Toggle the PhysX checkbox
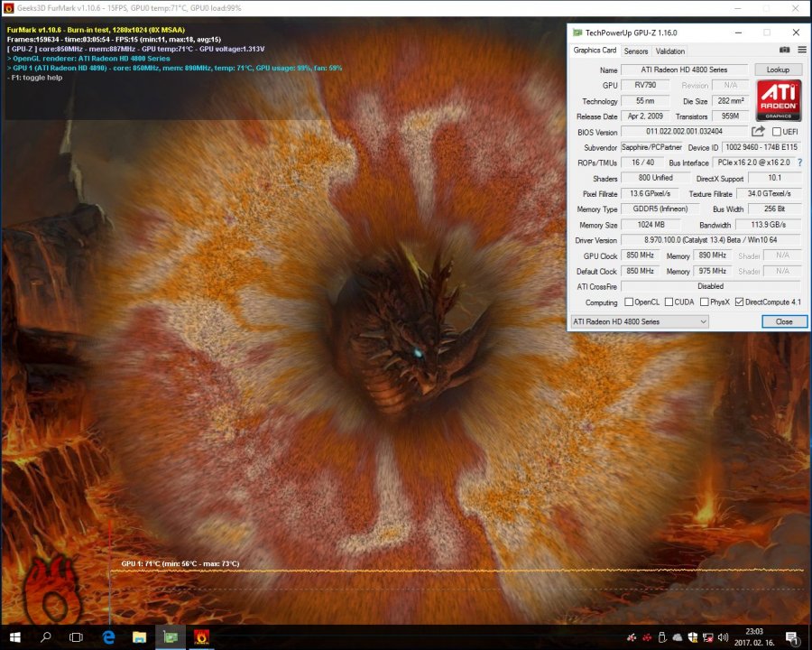The height and width of the screenshot is (650, 812). coord(705,302)
